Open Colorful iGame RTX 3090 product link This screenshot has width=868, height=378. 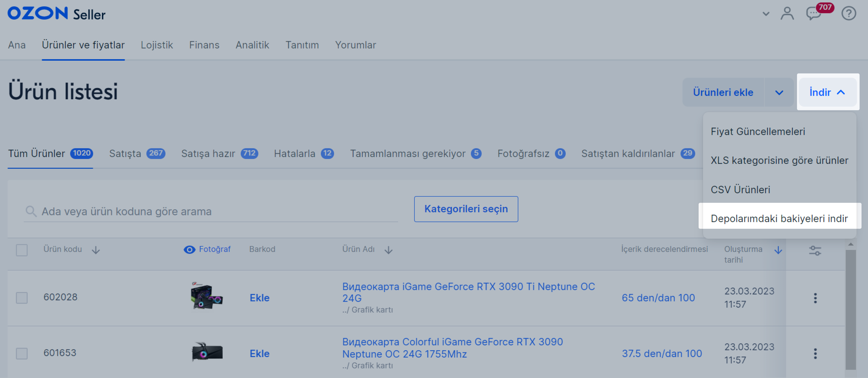pyautogui.click(x=453, y=348)
